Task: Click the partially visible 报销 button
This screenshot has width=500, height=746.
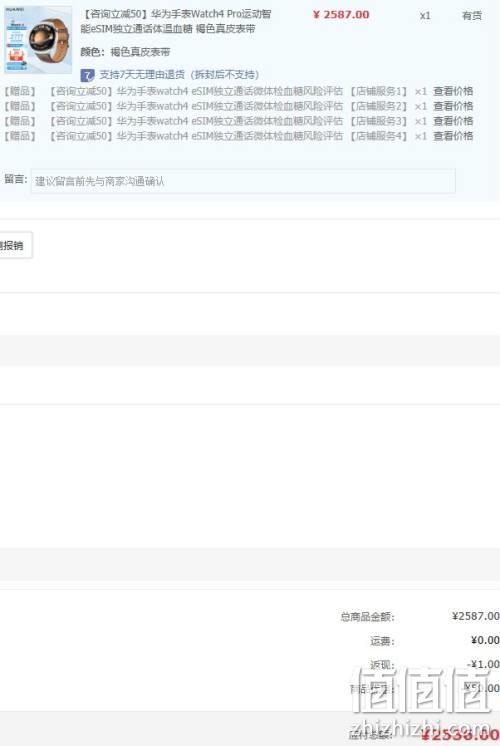Action: 15,245
